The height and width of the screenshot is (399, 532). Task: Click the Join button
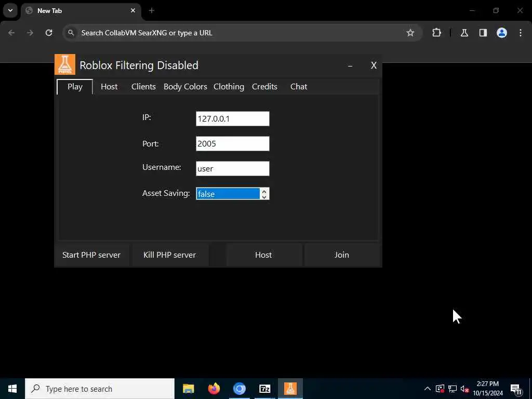point(342,255)
